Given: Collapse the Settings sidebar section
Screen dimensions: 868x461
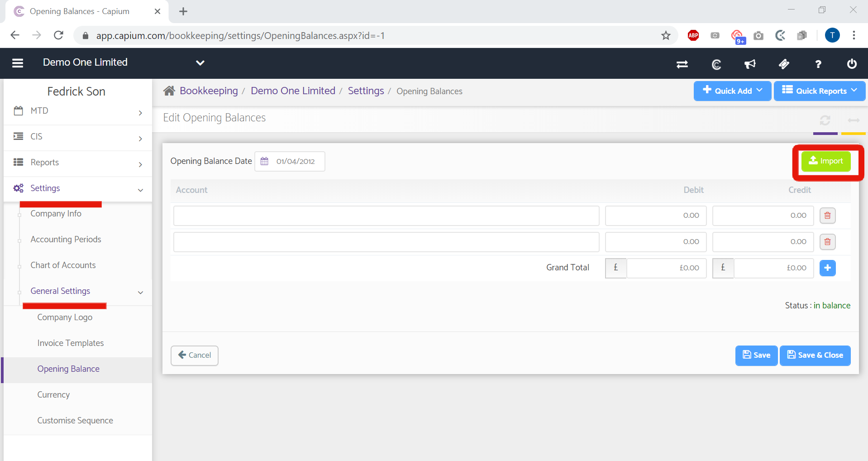Looking at the screenshot, I should [x=78, y=189].
